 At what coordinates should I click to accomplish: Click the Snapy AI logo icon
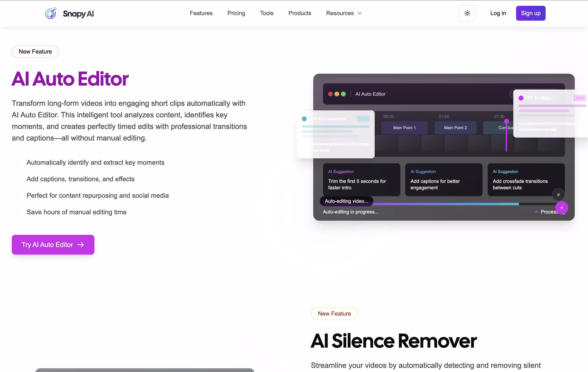(x=51, y=13)
